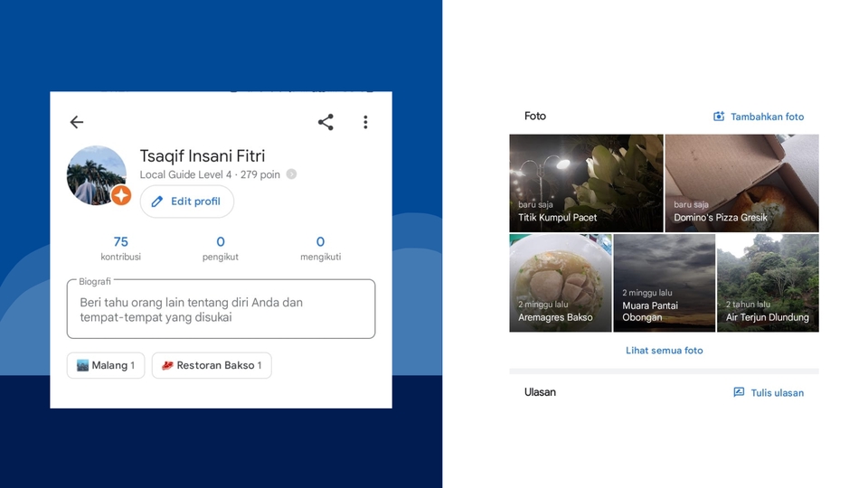The height and width of the screenshot is (488, 868).
Task: Share the profile via share icon
Action: [x=325, y=122]
